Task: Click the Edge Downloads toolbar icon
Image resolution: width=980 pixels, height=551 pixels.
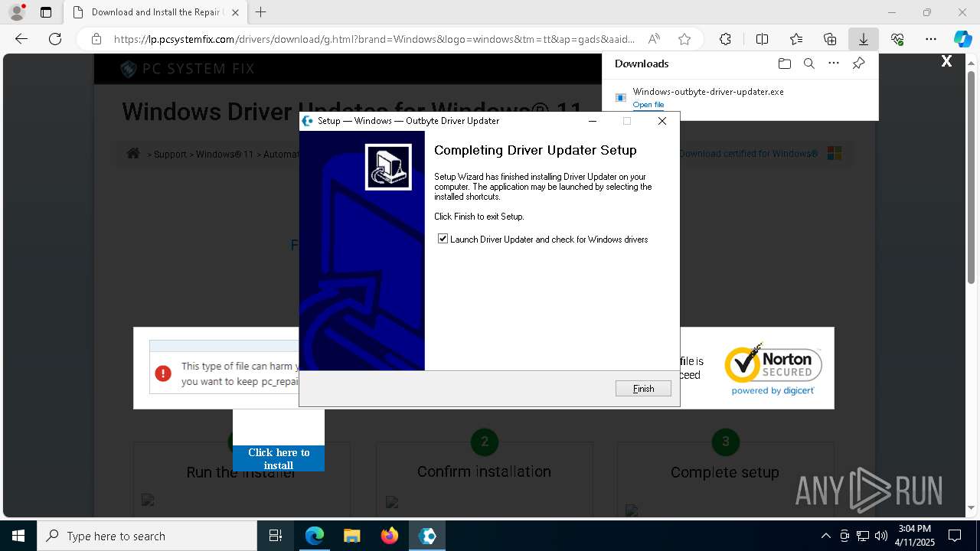Action: point(863,39)
